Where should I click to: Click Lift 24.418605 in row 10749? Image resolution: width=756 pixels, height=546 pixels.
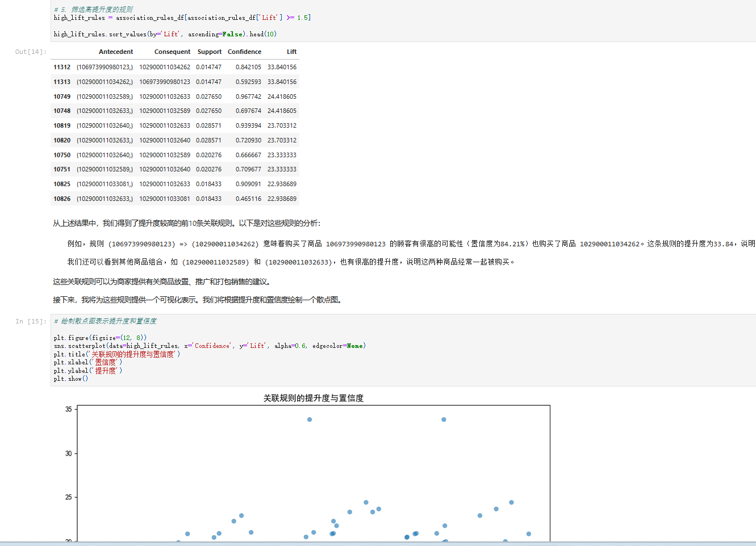(x=282, y=96)
